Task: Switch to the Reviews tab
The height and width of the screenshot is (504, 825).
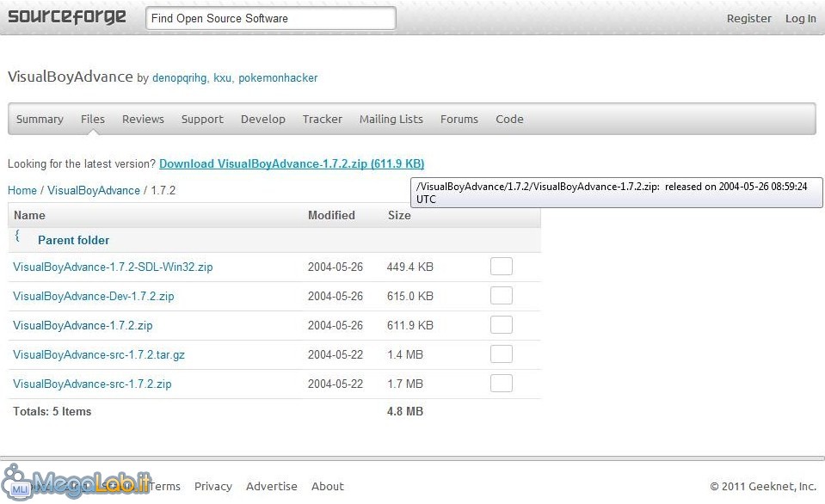Action: (143, 119)
